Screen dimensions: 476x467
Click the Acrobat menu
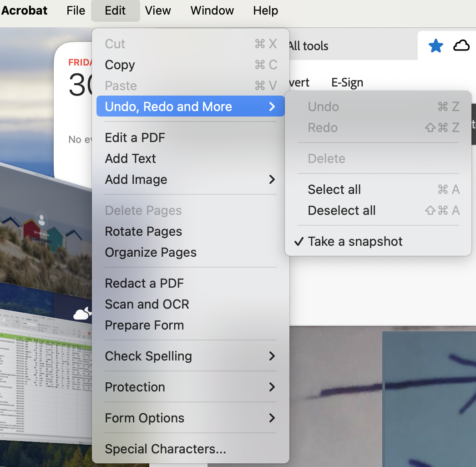24,10
